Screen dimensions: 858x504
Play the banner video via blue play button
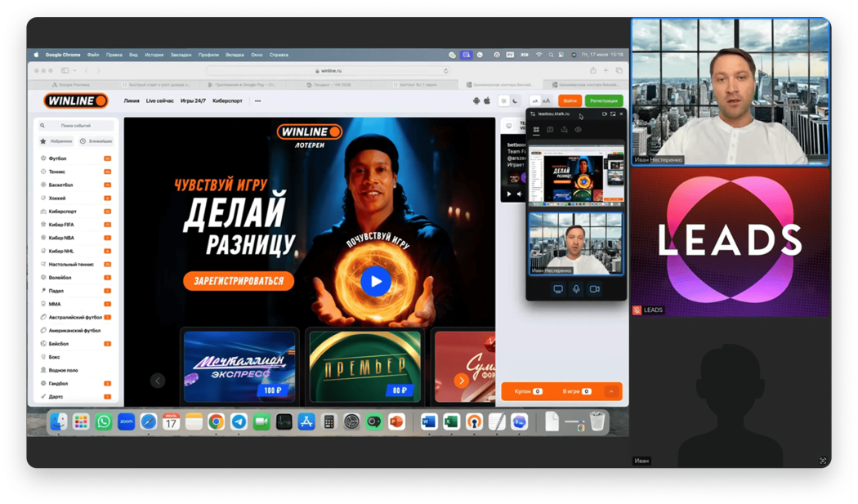375,281
